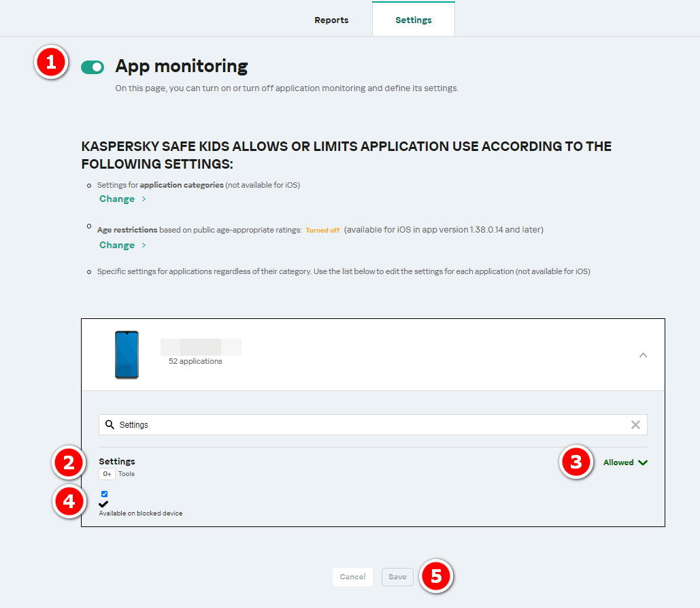
Task: Uncheck the Available on blocked device checkbox
Action: click(104, 494)
